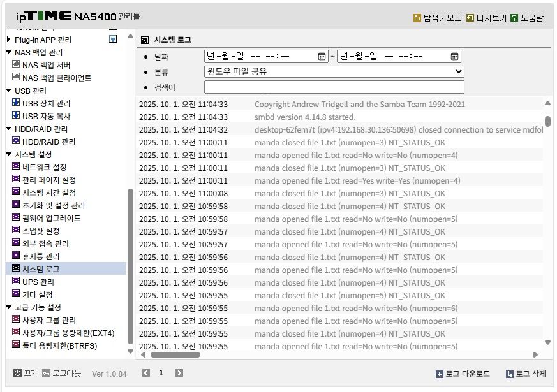The image size is (557, 392).
Task: Click sidebar scroll down arrow
Action: (130, 352)
